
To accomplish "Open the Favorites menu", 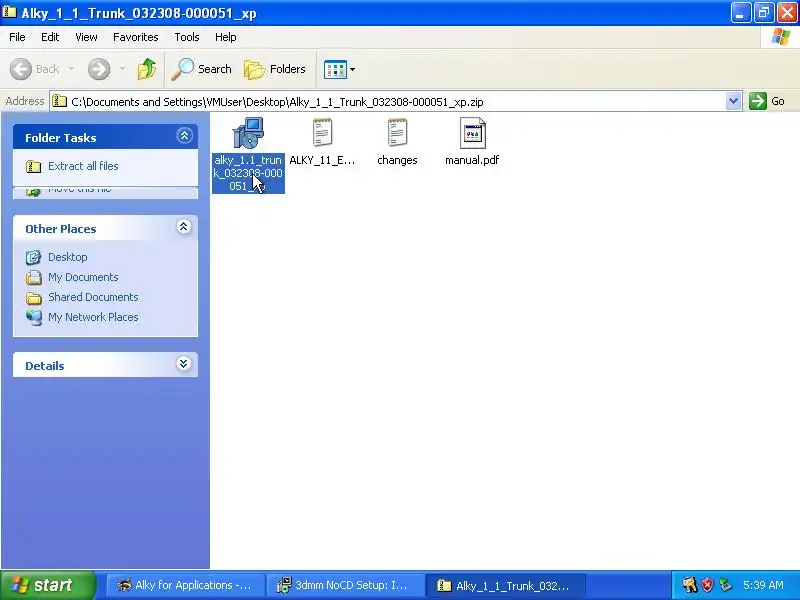I will point(136,37).
